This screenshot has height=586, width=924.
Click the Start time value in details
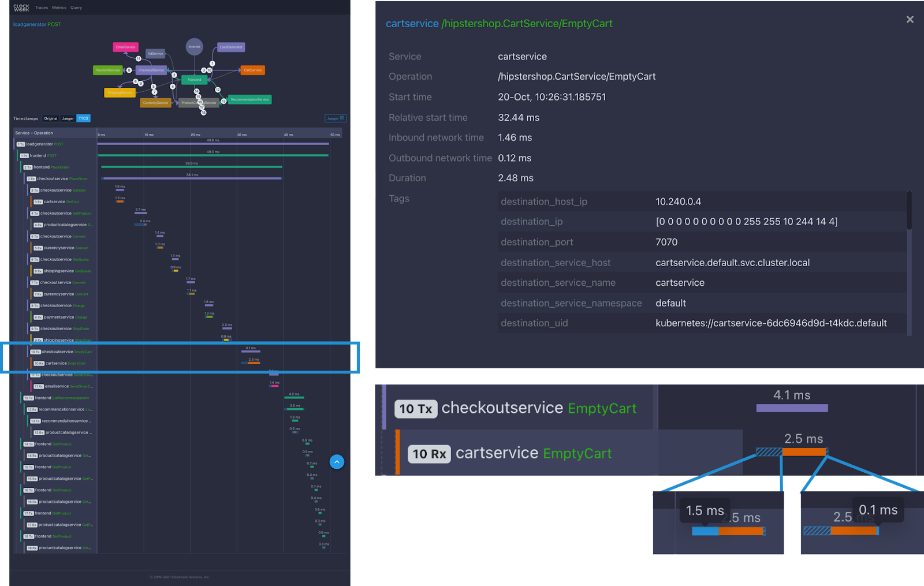[x=552, y=97]
